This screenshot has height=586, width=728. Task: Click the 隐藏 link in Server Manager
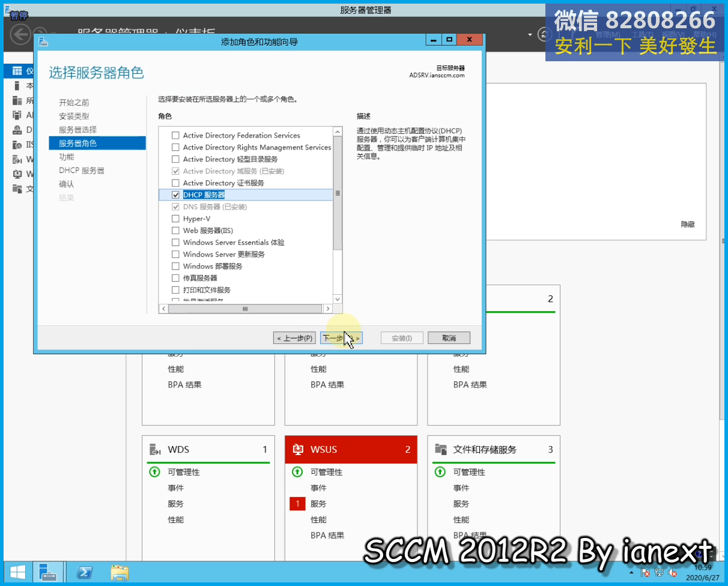[x=688, y=224]
